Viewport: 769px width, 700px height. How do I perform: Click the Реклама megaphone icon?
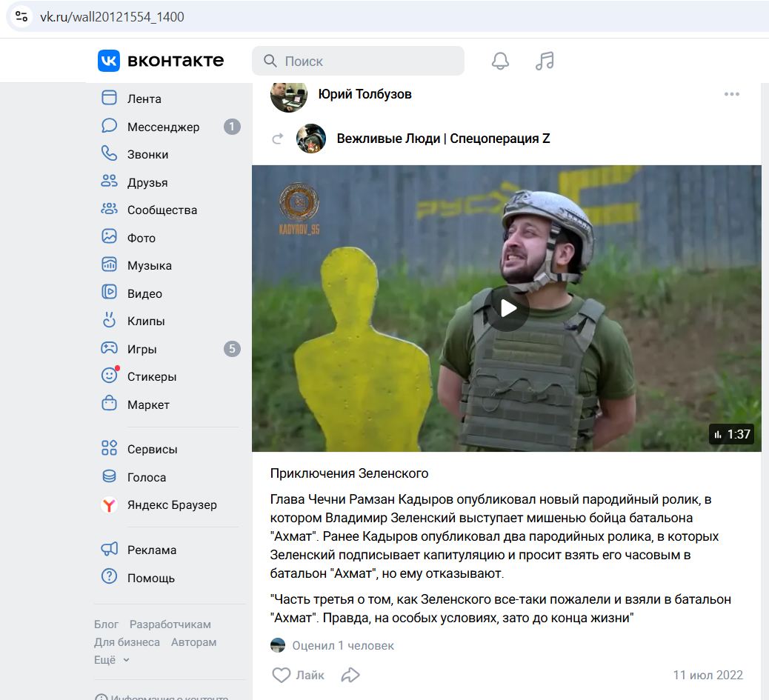[x=109, y=549]
